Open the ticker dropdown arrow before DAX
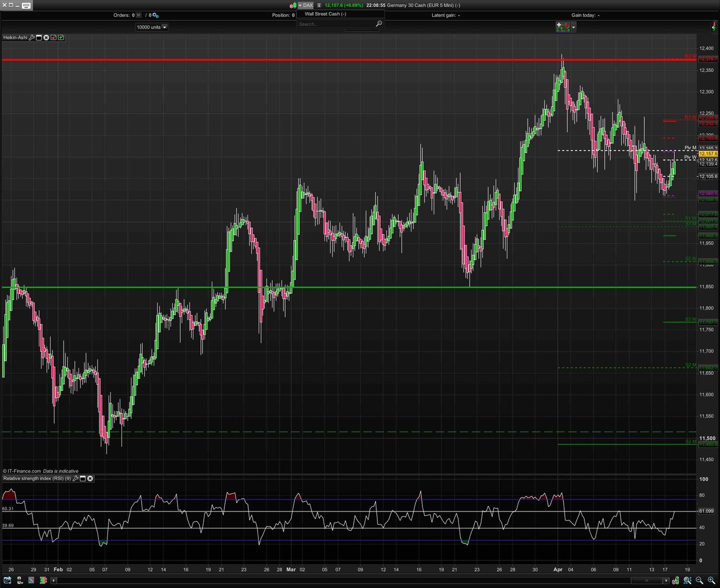 coord(300,5)
